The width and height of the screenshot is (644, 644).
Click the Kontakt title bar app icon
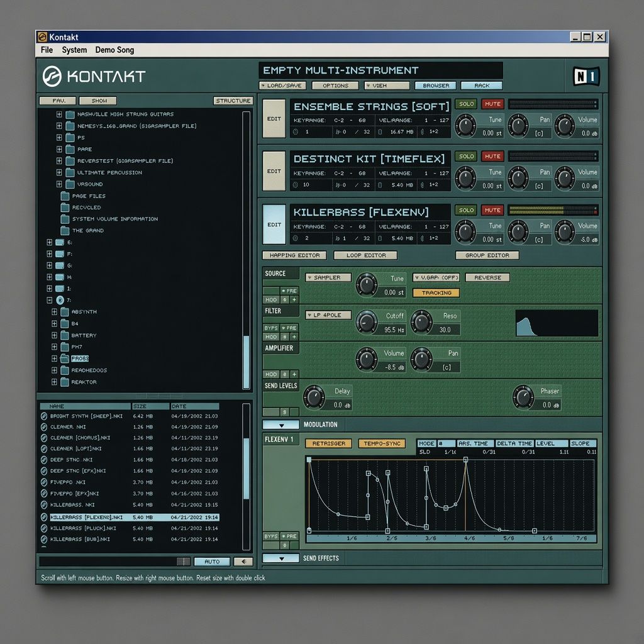coord(42,37)
